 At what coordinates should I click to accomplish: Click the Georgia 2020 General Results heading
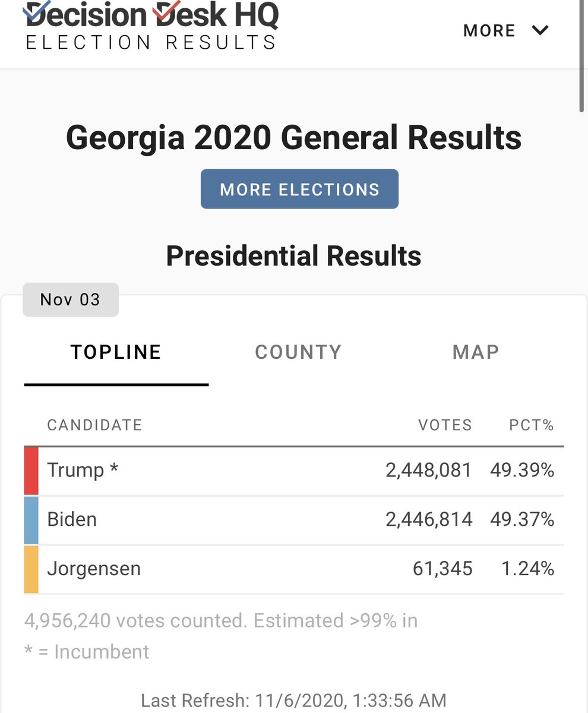294,138
